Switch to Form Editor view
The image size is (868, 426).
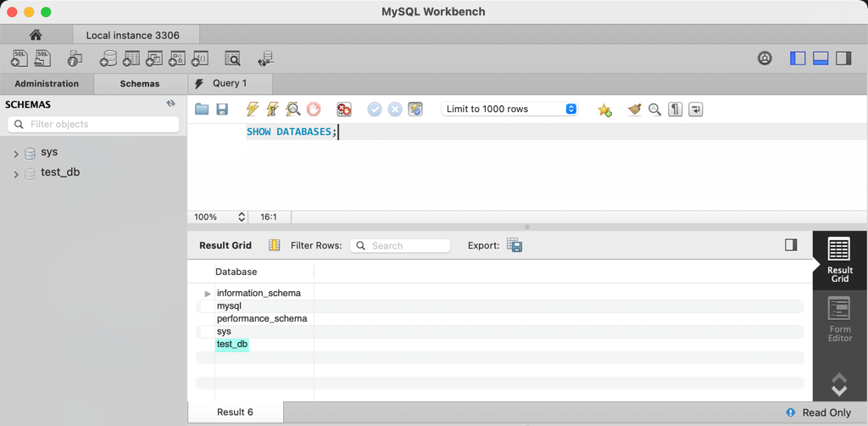(x=840, y=319)
